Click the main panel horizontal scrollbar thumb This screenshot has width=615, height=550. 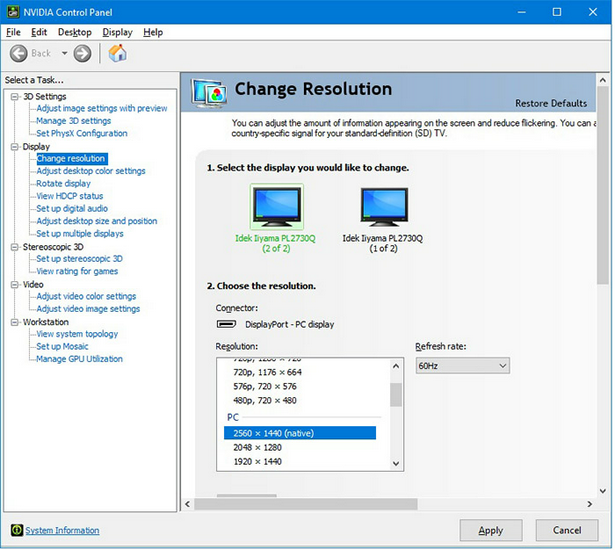click(x=306, y=504)
